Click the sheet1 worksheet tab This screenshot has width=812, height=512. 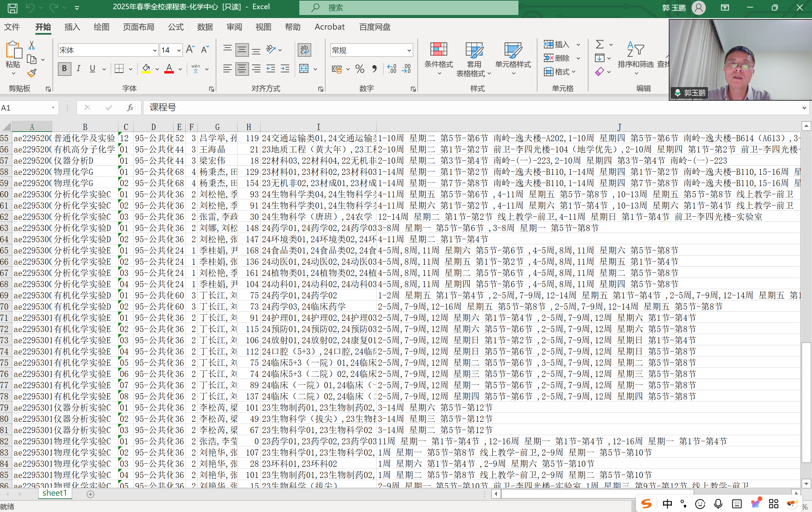tap(54, 493)
